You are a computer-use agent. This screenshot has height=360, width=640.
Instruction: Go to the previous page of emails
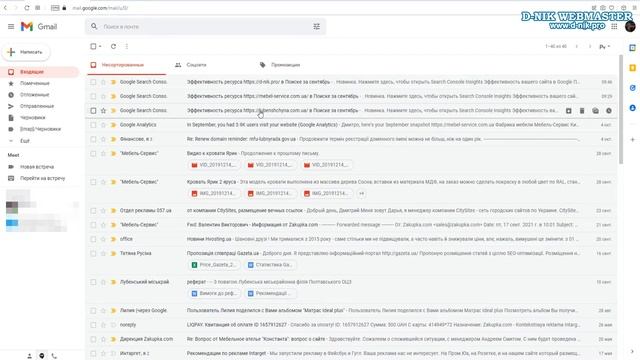[x=577, y=47]
